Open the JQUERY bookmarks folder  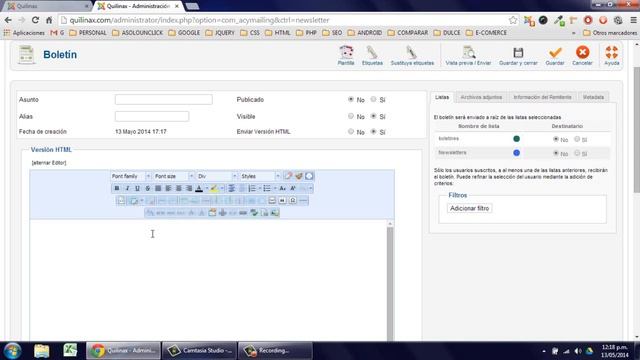(220, 33)
